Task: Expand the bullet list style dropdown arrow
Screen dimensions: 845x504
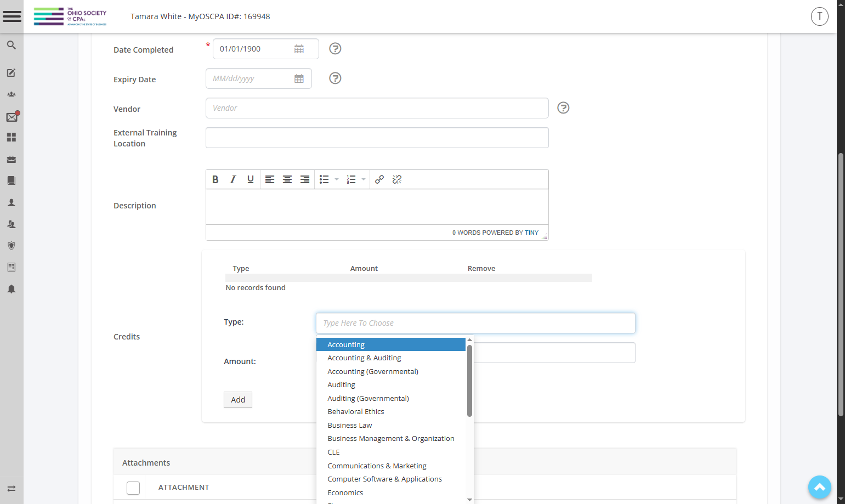Action: pyautogui.click(x=337, y=179)
